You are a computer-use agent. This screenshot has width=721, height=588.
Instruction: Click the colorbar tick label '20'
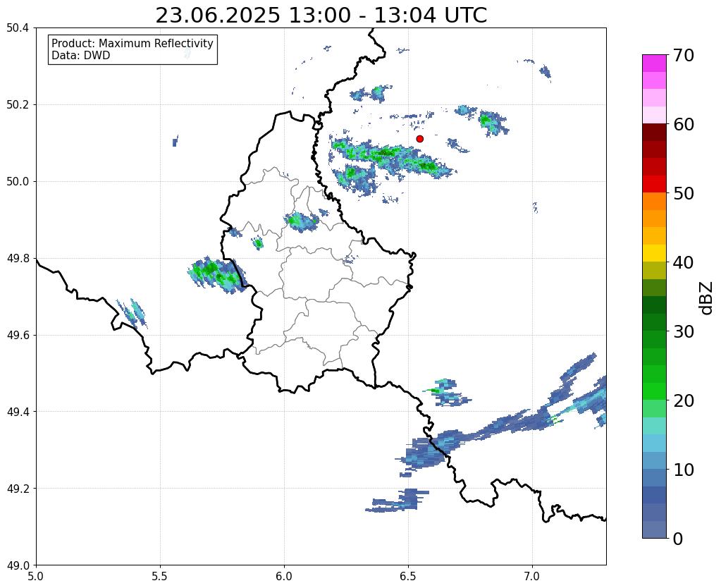click(684, 400)
